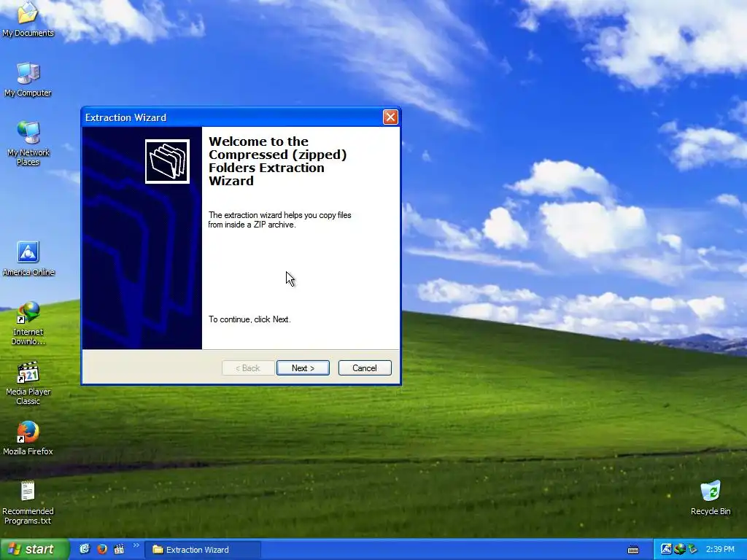Click the America Online tray icon

pos(667,549)
